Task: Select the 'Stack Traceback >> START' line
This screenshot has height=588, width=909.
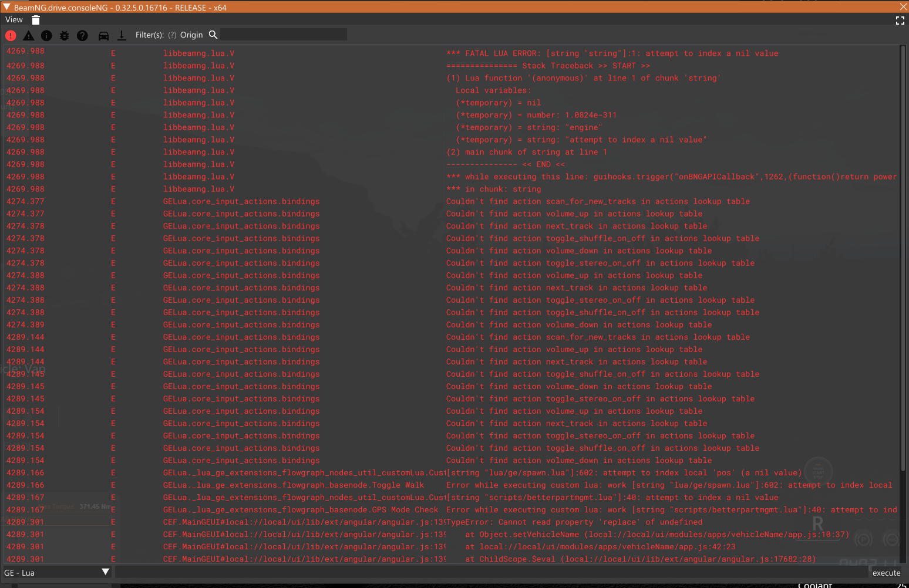Action: [548, 66]
